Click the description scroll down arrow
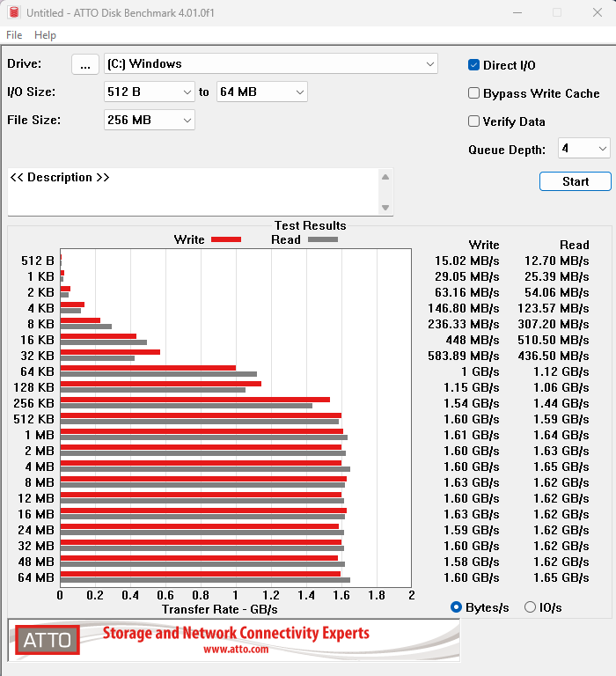The width and height of the screenshot is (616, 676). coord(385,208)
